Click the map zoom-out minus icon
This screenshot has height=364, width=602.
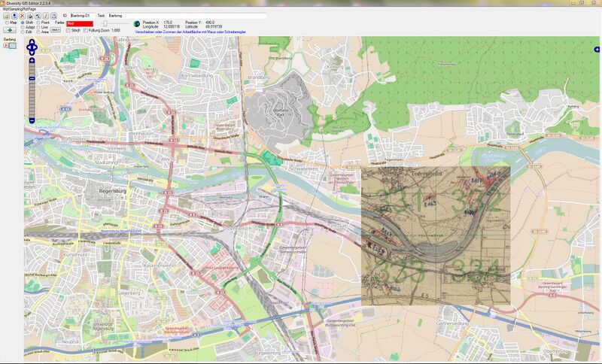tap(32, 121)
